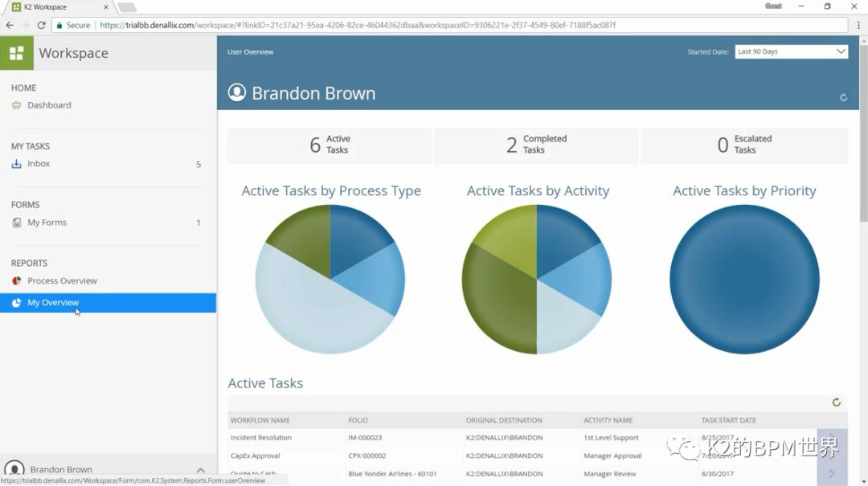The width and height of the screenshot is (868, 486).
Task: Sort by Task Start Date column header
Action: click(728, 421)
